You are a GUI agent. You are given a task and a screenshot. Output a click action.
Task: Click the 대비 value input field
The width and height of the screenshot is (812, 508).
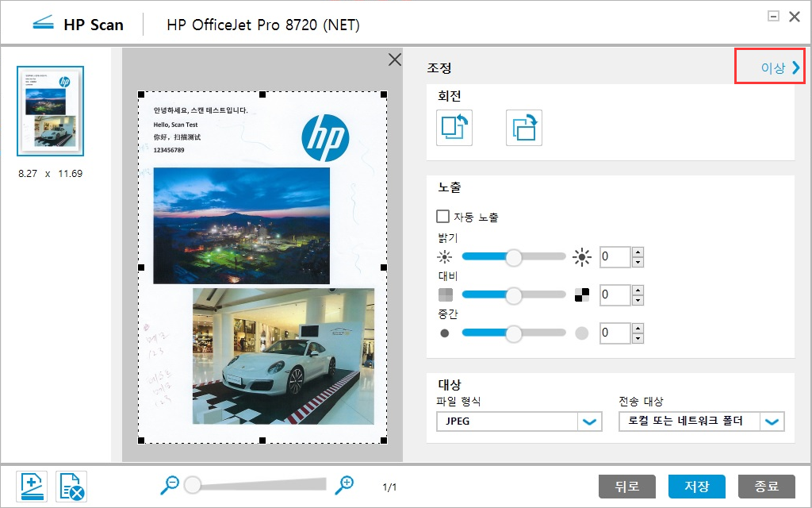tap(615, 295)
